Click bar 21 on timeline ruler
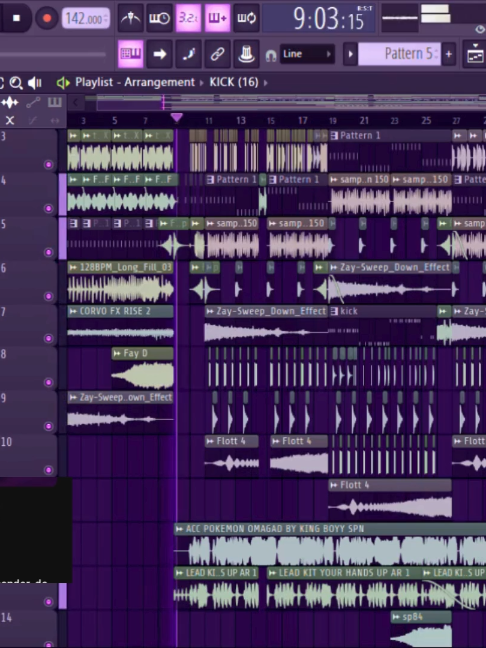The image size is (486, 648). click(x=364, y=121)
